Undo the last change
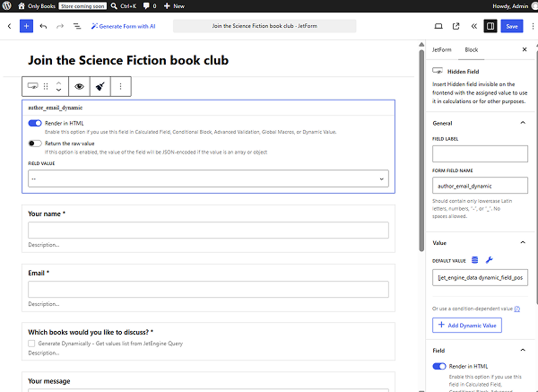Image resolution: width=538 pixels, height=392 pixels. tap(43, 26)
